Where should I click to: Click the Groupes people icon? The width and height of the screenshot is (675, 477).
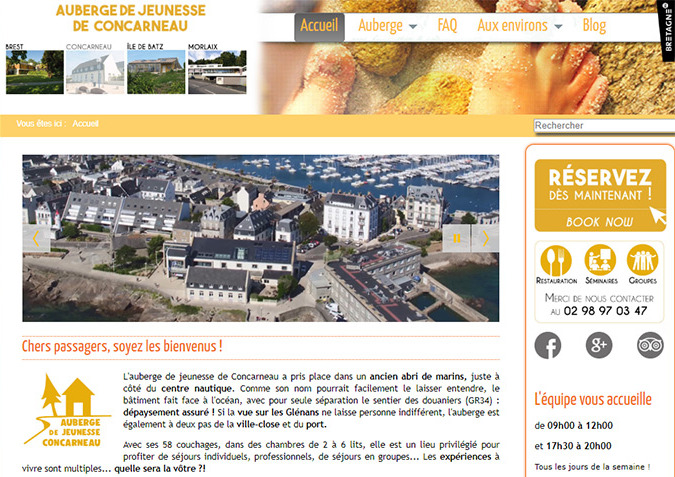click(643, 262)
